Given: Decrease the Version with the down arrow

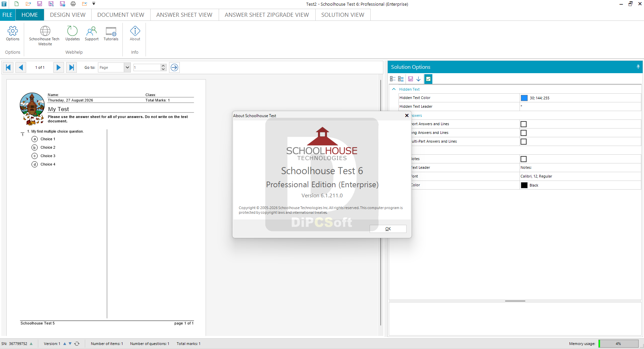Looking at the screenshot, I should click(70, 344).
